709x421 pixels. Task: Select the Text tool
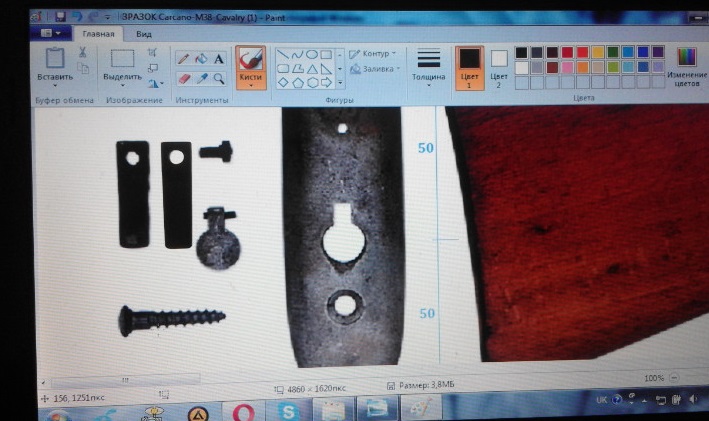pyautogui.click(x=219, y=59)
